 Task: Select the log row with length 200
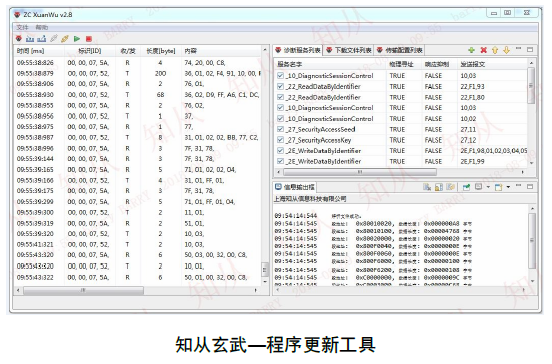click(138, 73)
